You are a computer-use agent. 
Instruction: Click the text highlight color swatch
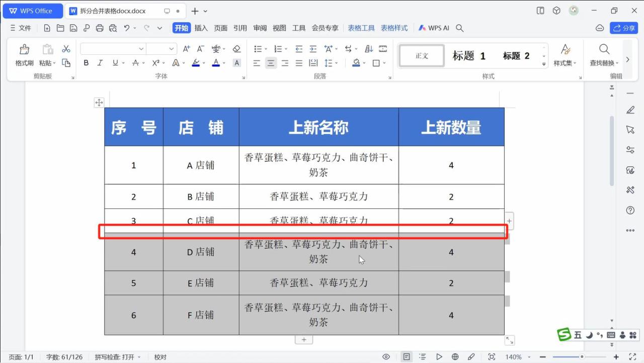tap(196, 63)
